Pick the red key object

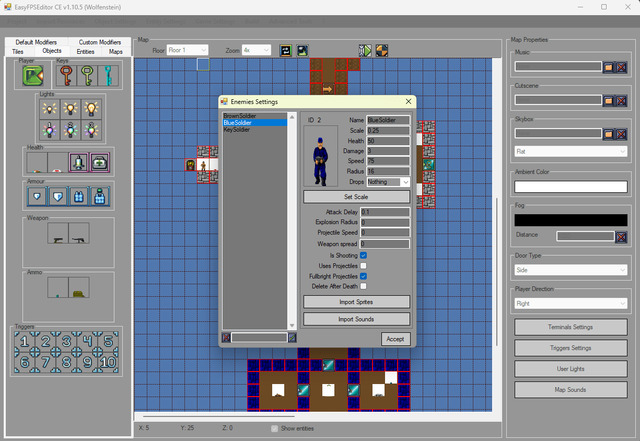click(66, 76)
